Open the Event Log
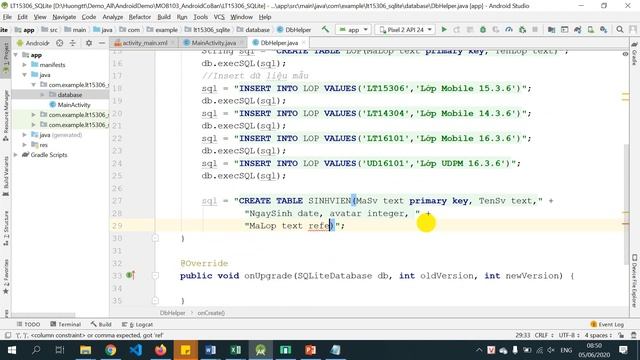The image size is (640, 360). [607, 324]
